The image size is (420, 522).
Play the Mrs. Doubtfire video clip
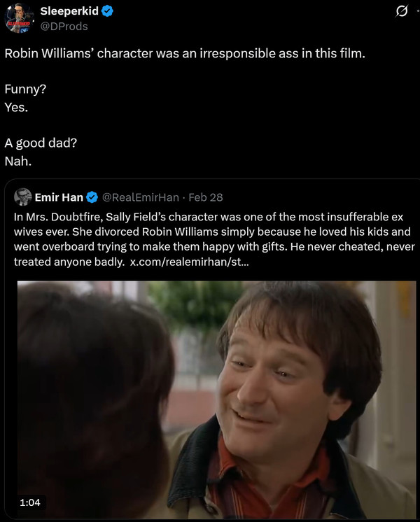(x=216, y=400)
